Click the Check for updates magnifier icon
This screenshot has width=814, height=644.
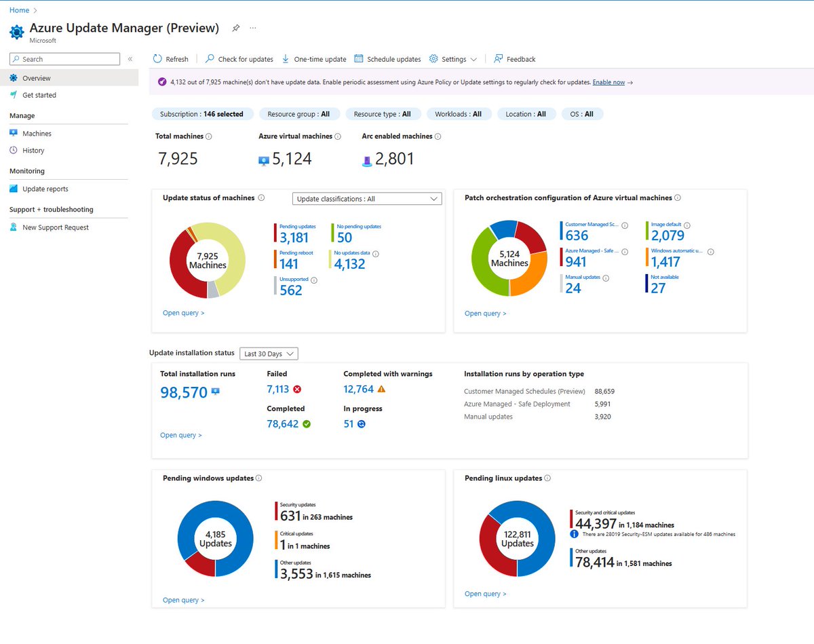(210, 59)
